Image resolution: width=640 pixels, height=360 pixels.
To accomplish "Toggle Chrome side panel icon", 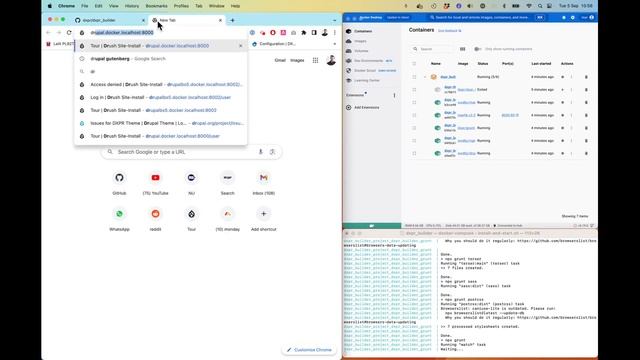I will tap(314, 33).
